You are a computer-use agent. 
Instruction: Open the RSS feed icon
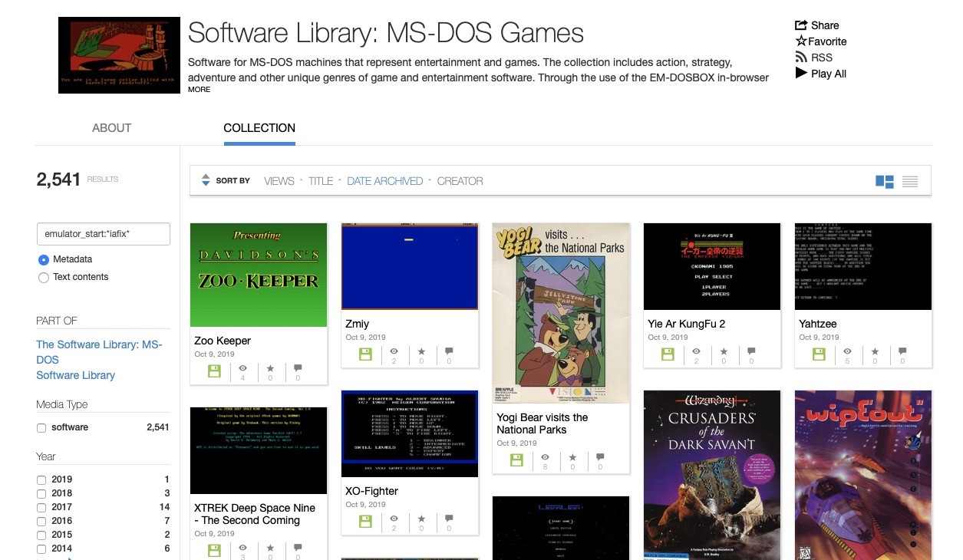point(801,58)
